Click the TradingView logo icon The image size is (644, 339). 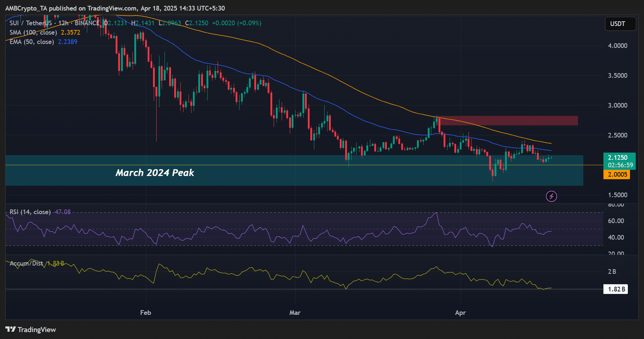click(x=10, y=329)
